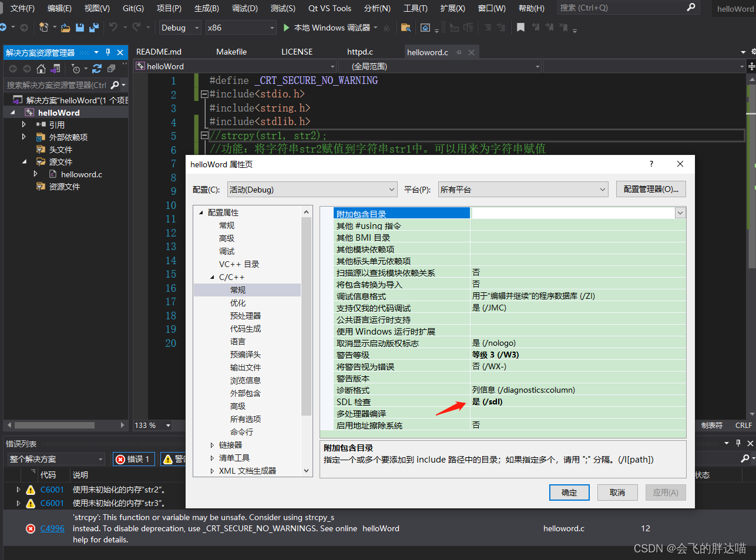Image resolution: width=756 pixels, height=560 pixels.
Task: Click the Save All icon
Action: [95, 28]
